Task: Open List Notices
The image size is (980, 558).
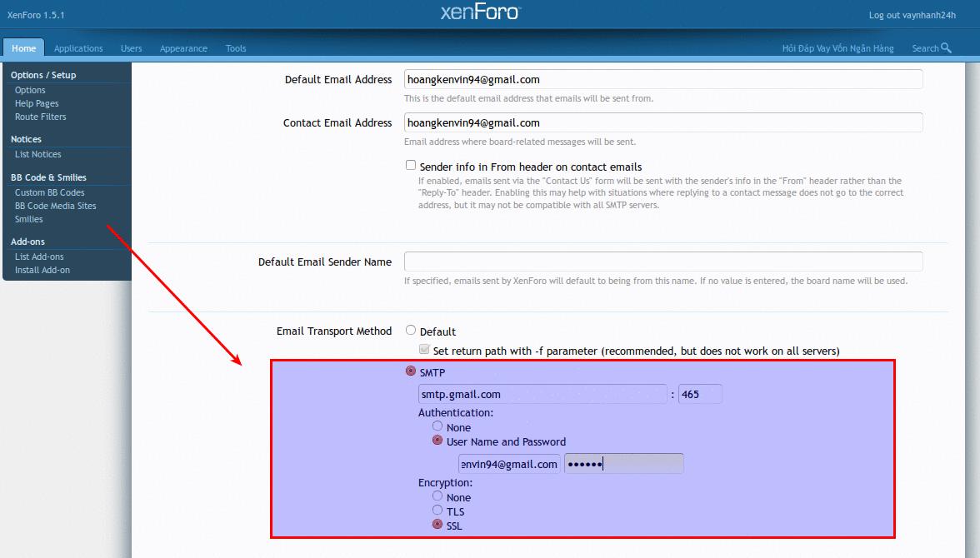Action: click(x=38, y=154)
